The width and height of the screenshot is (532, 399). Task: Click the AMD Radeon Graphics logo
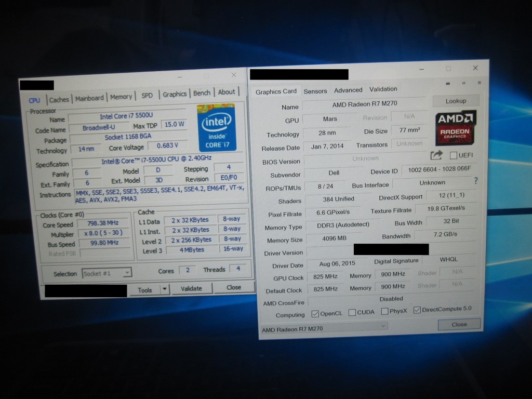(x=455, y=127)
